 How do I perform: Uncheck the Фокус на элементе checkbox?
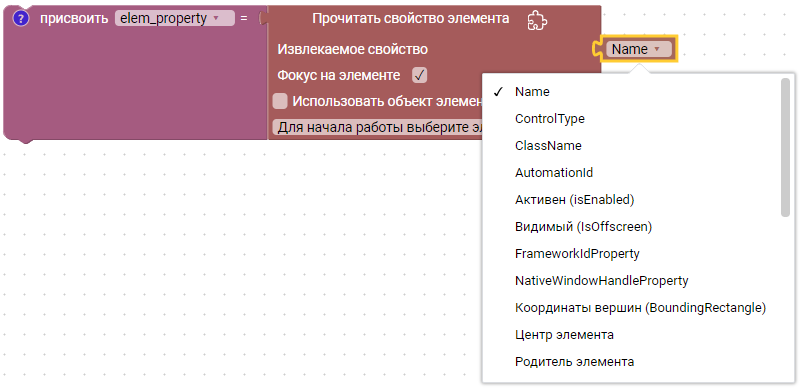[419, 76]
